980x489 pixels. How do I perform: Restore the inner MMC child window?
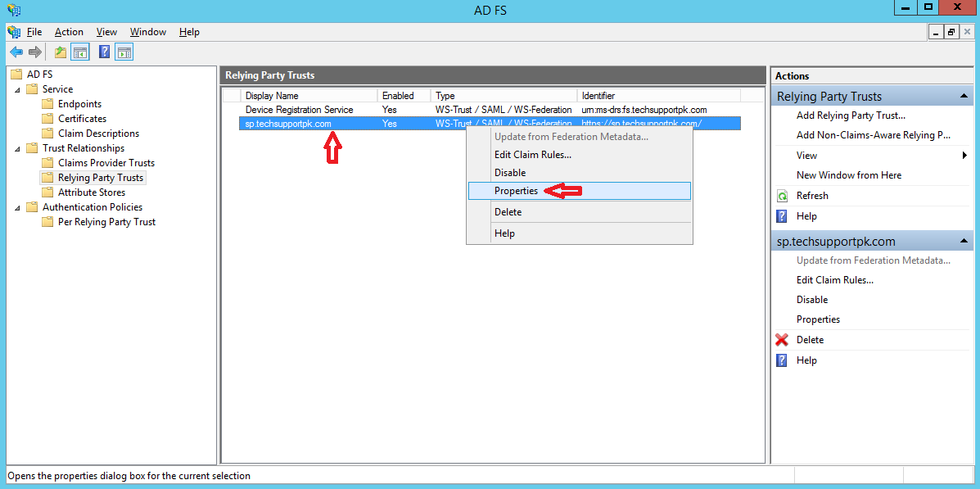pyautogui.click(x=951, y=32)
